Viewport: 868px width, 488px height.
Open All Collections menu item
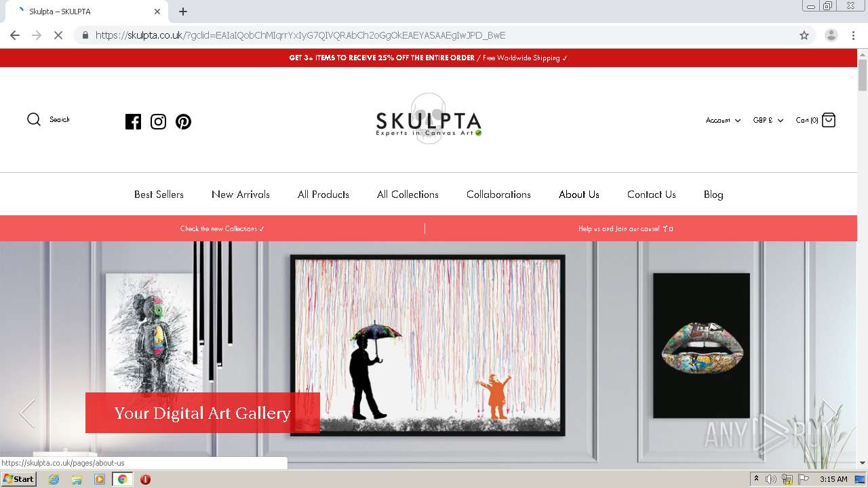coord(408,195)
